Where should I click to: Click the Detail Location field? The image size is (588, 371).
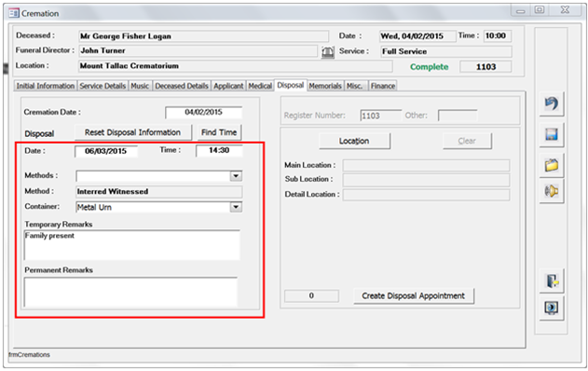pyautogui.click(x=426, y=195)
